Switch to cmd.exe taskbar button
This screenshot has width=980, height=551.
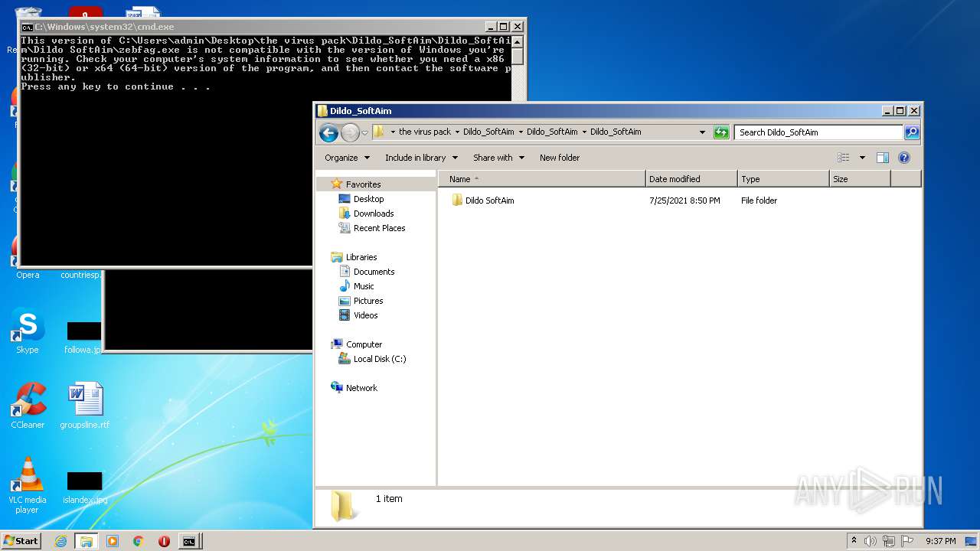(x=189, y=541)
